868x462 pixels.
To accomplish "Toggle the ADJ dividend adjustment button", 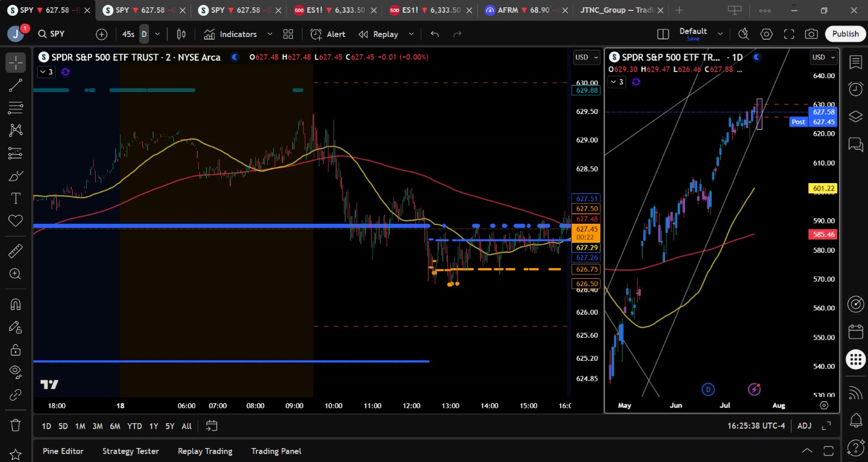I will coord(804,426).
